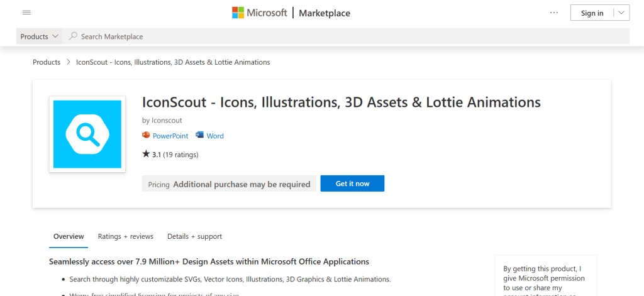Click the IconScout app logo image
The height and width of the screenshot is (296, 644).
pyautogui.click(x=87, y=134)
